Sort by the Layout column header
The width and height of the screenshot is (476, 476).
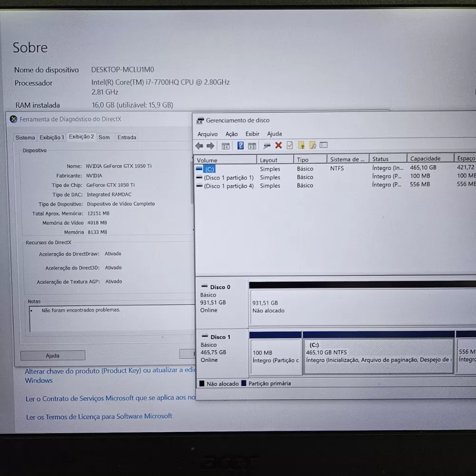275,159
